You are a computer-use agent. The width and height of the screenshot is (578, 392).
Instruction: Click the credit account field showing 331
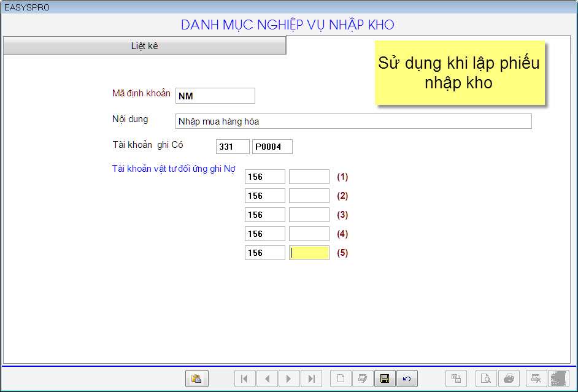(233, 147)
